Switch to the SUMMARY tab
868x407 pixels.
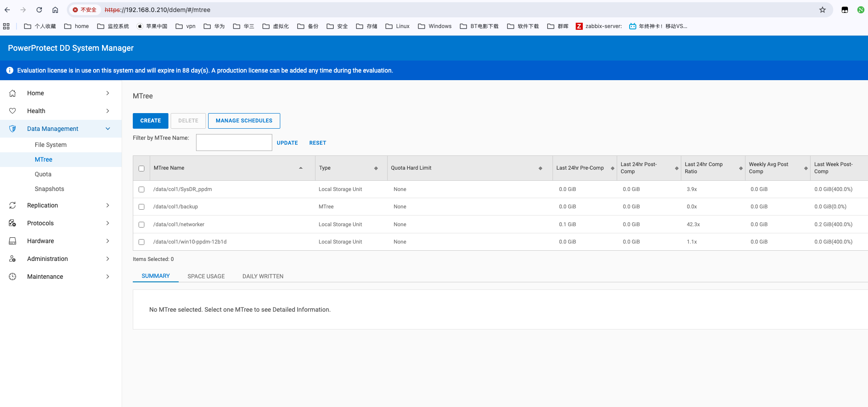tap(156, 276)
